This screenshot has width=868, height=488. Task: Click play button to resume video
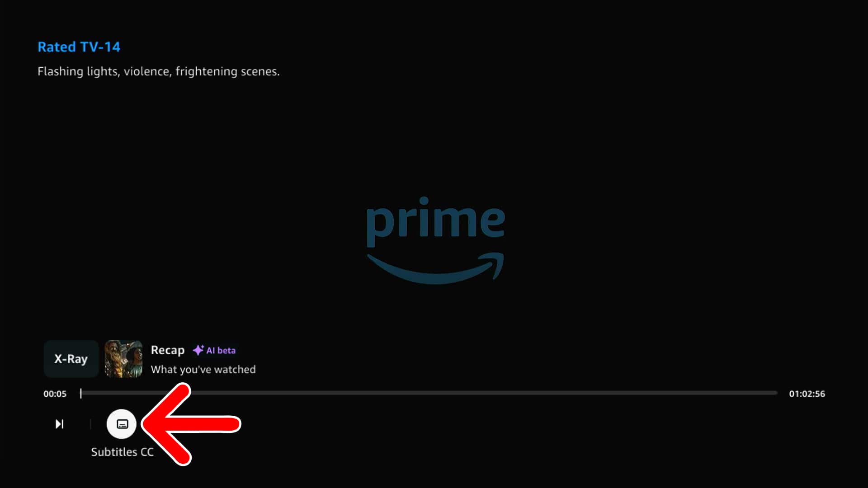click(58, 424)
